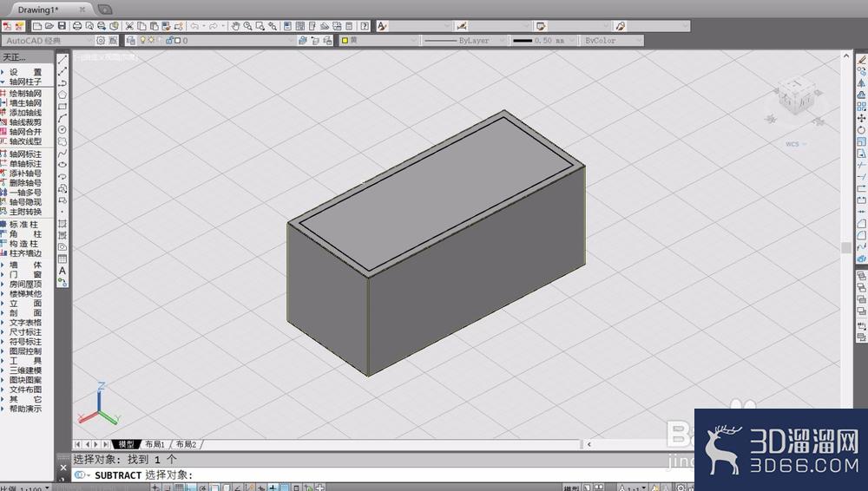This screenshot has height=491, width=868.
Task: Click the Copy icon in standard toolbar
Action: tap(141, 25)
